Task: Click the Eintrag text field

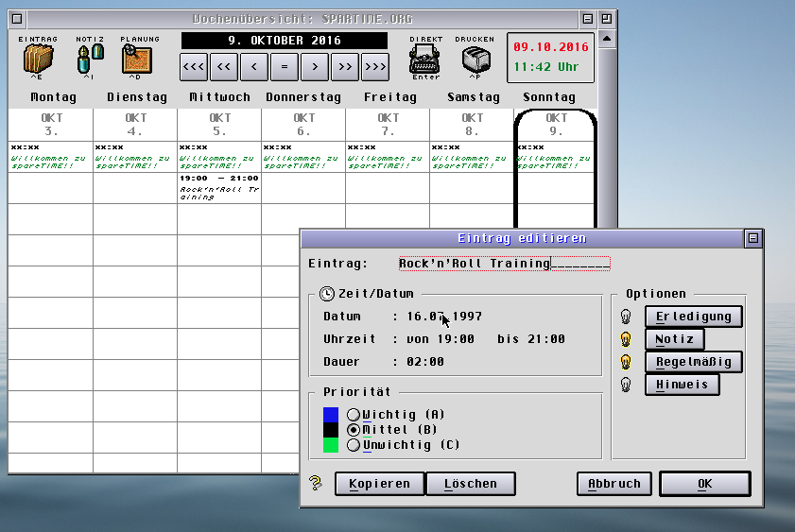Action: (504, 264)
